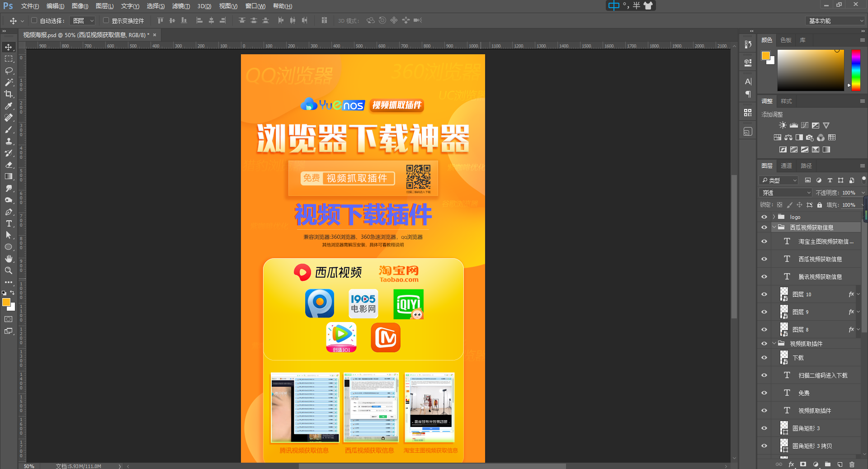
Task: Enable the 自动选择 checkbox
Action: click(34, 20)
